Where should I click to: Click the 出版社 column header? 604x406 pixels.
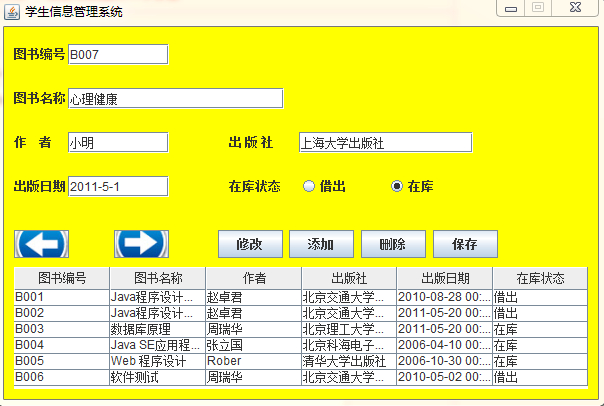(x=349, y=278)
